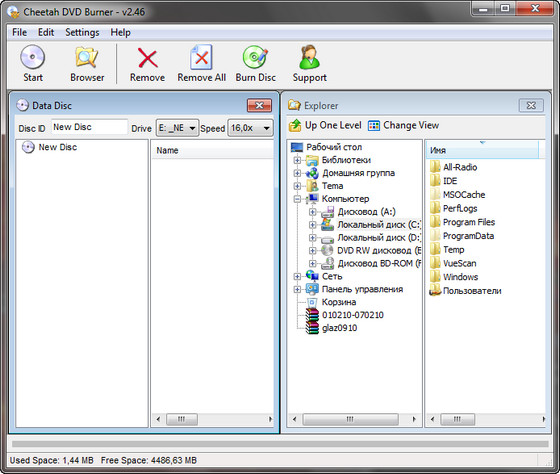Select DVD RW дисковод drive in tree
Screen dimensions: 560x474
point(371,250)
